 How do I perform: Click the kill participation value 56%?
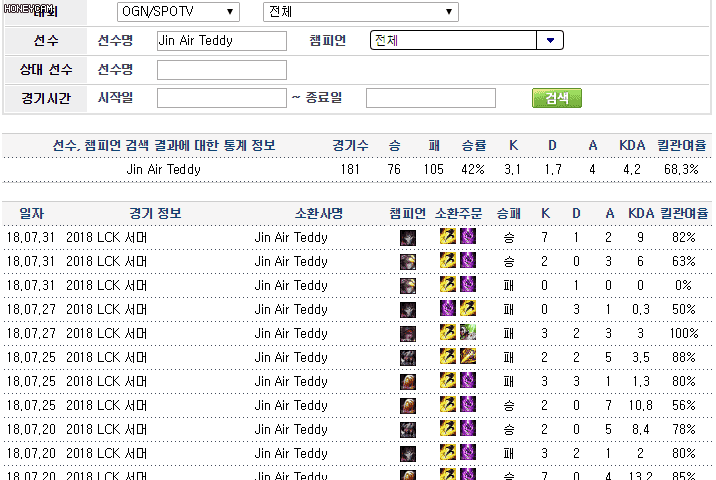point(684,406)
